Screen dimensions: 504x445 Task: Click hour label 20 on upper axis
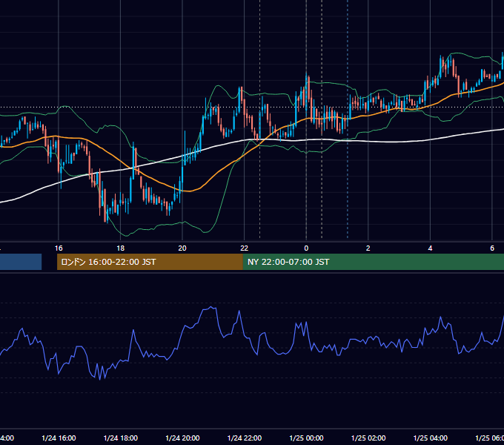[x=182, y=248]
